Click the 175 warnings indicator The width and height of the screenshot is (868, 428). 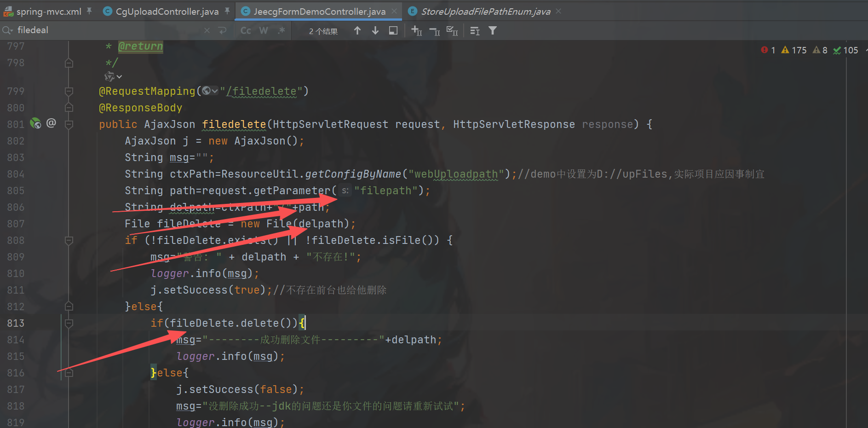794,50
